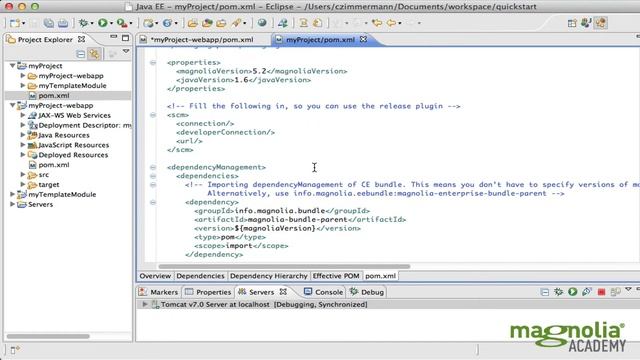Switch to the Debug view tab

[x=367, y=292]
